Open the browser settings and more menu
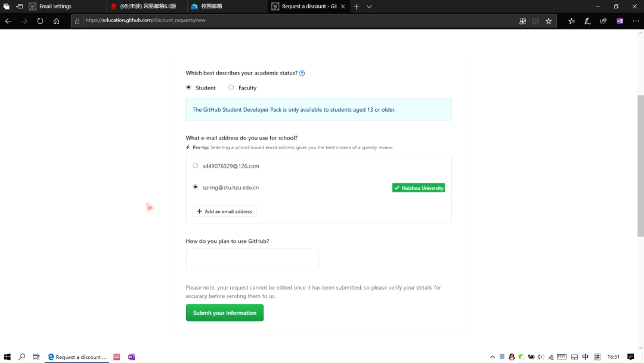This screenshot has width=644, height=363. pyautogui.click(x=636, y=21)
